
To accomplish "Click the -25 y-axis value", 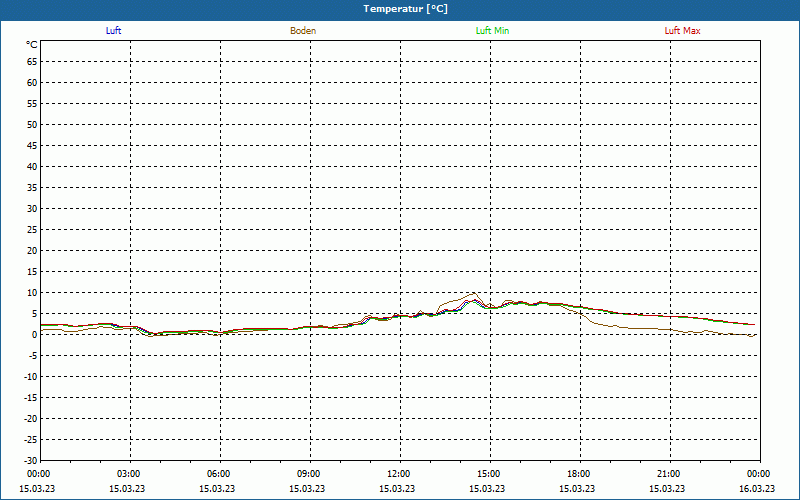I will click(31, 439).
